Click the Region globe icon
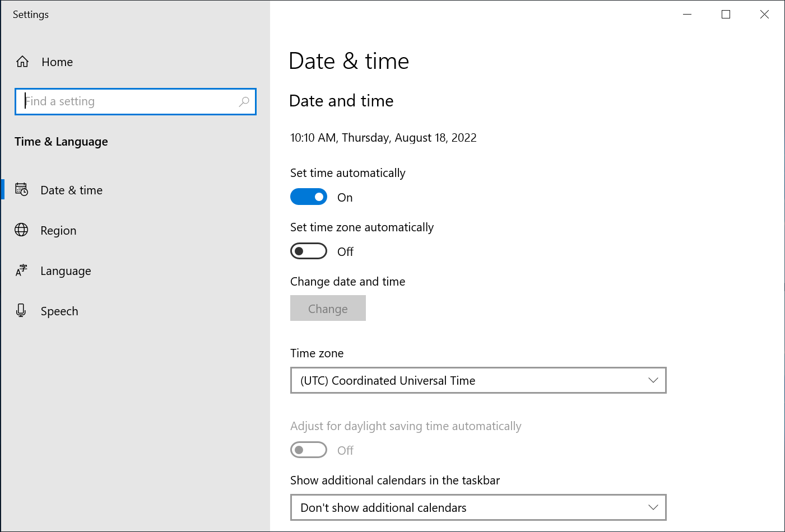785x532 pixels. coord(21,230)
